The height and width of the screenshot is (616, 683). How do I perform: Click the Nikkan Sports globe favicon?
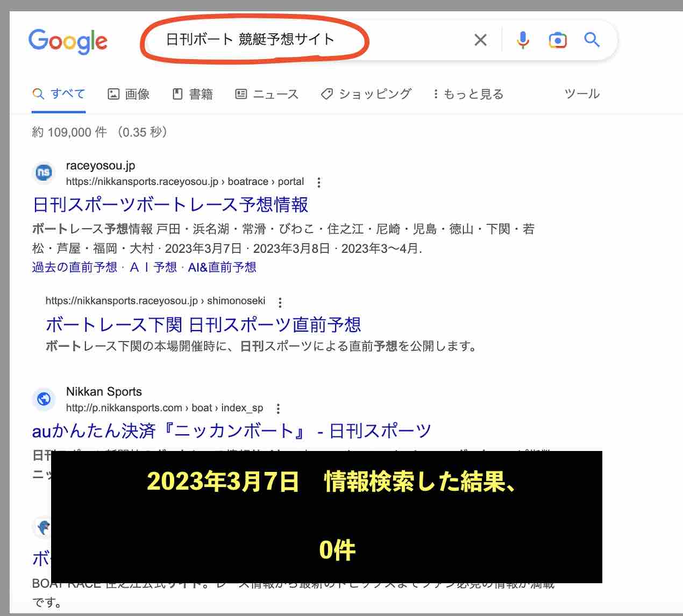[44, 399]
